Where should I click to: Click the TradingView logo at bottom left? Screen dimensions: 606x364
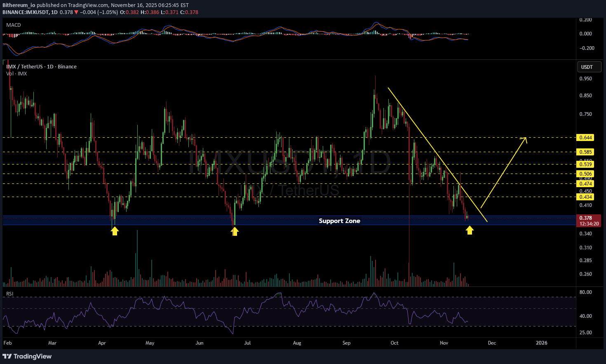pos(27,356)
